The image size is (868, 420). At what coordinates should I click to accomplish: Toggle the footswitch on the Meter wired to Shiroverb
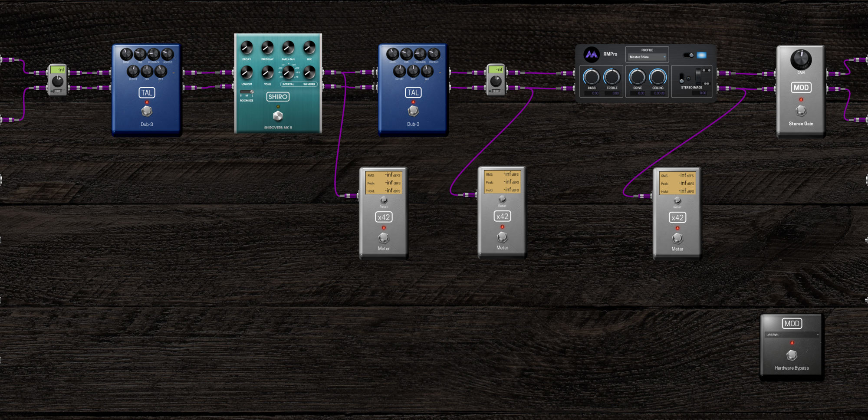tap(384, 238)
